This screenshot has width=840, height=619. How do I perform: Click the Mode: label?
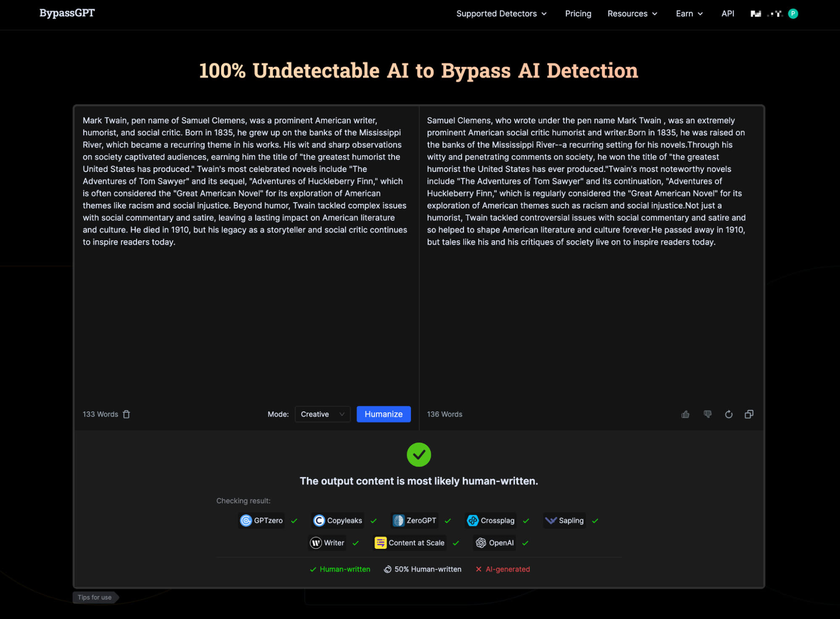click(278, 414)
